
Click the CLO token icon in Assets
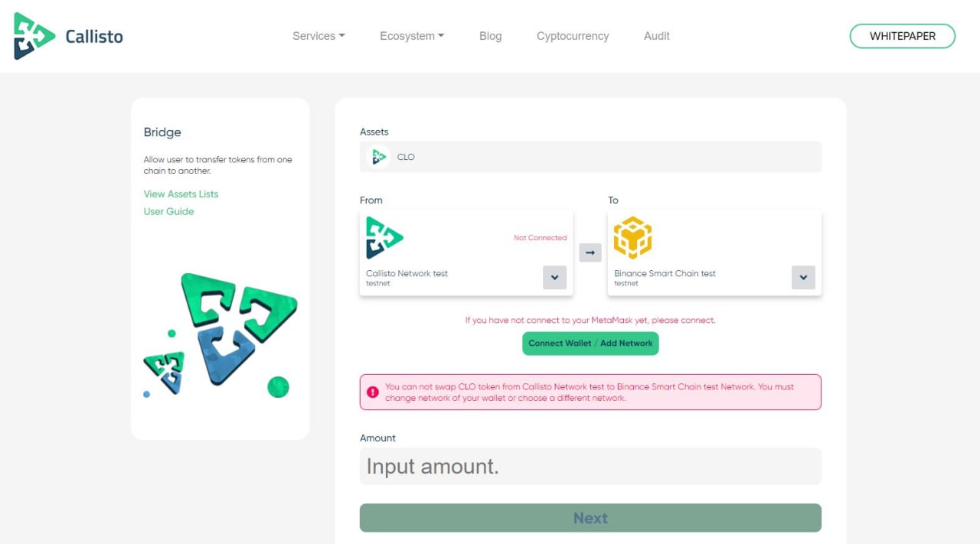379,157
